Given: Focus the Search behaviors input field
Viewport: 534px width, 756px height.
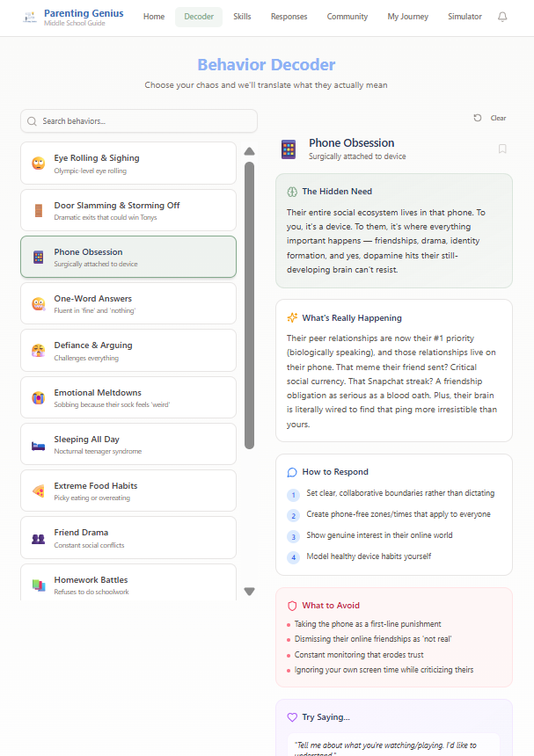Looking at the screenshot, I should [145, 120].
